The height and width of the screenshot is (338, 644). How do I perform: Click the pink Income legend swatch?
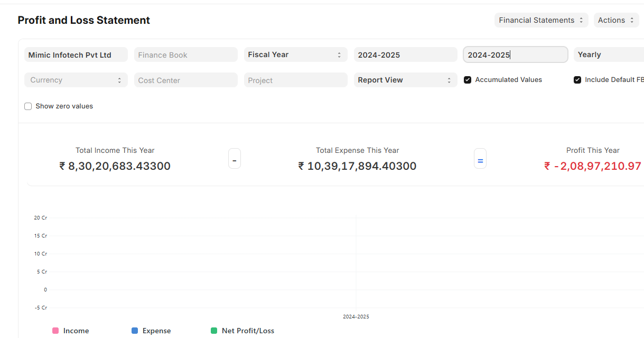(55, 331)
